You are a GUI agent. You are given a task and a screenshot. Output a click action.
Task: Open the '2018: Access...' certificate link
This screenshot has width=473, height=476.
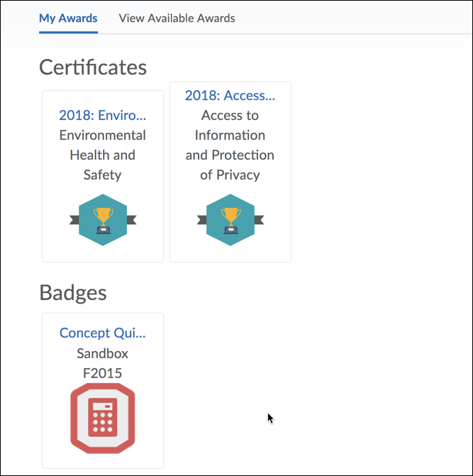(230, 95)
